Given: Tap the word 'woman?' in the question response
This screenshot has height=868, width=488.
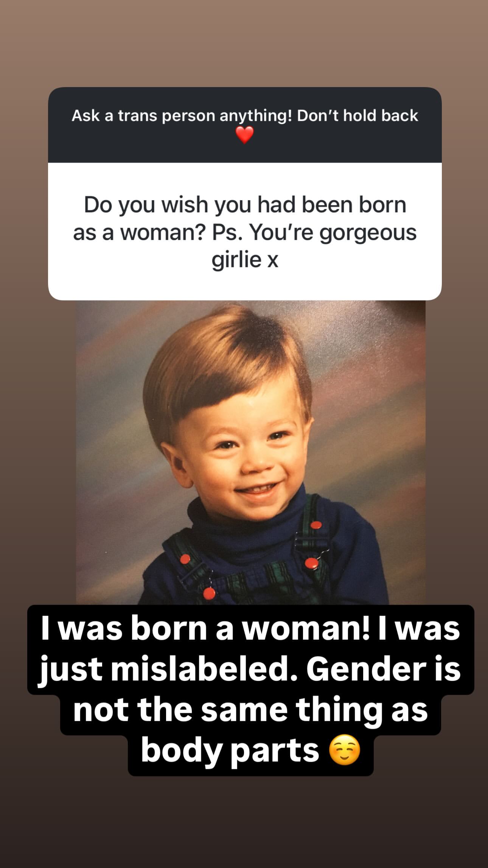Looking at the screenshot, I should pos(162,233).
